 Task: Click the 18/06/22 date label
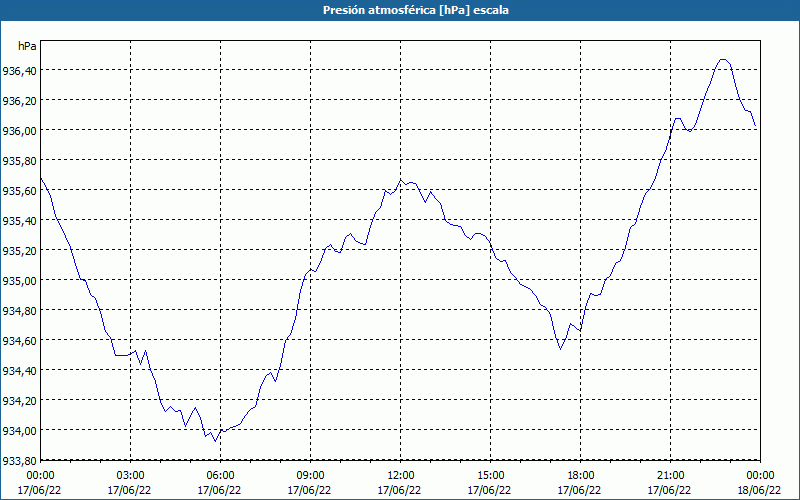click(x=759, y=490)
